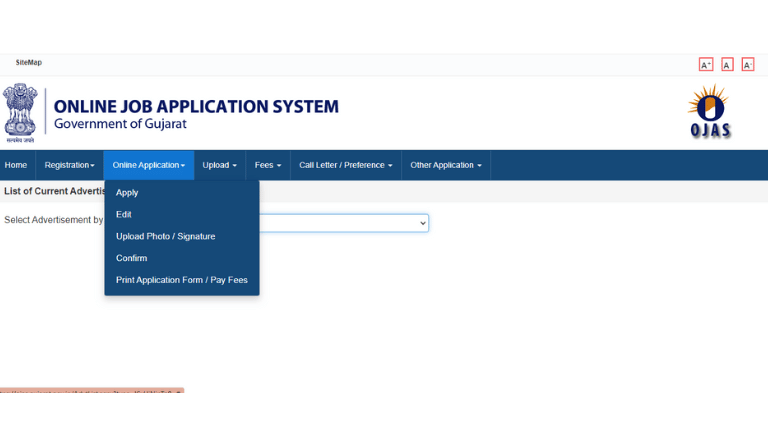Open the SiteMap link
The width and height of the screenshot is (768, 432).
tap(29, 63)
